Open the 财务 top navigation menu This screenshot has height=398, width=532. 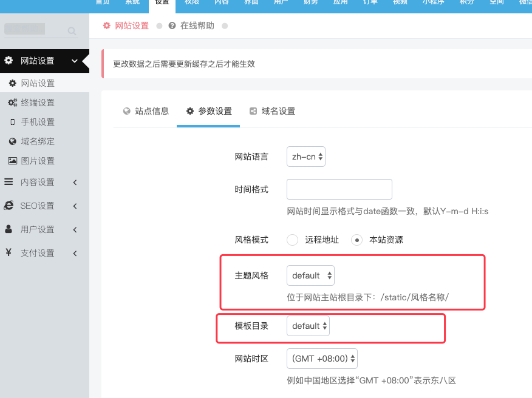[x=310, y=2]
